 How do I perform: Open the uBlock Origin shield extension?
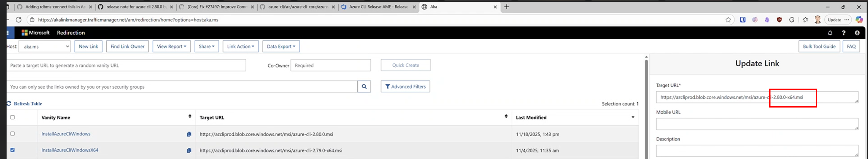click(x=779, y=20)
